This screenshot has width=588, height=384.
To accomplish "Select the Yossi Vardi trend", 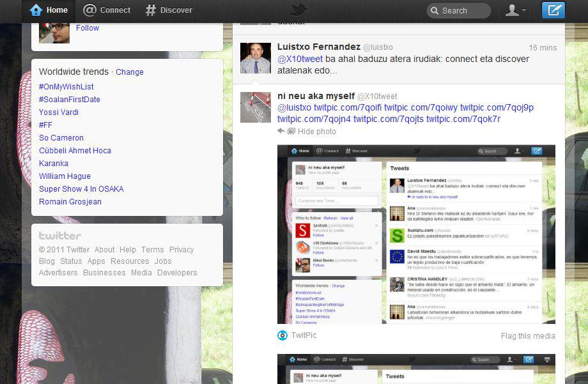I will pos(59,112).
